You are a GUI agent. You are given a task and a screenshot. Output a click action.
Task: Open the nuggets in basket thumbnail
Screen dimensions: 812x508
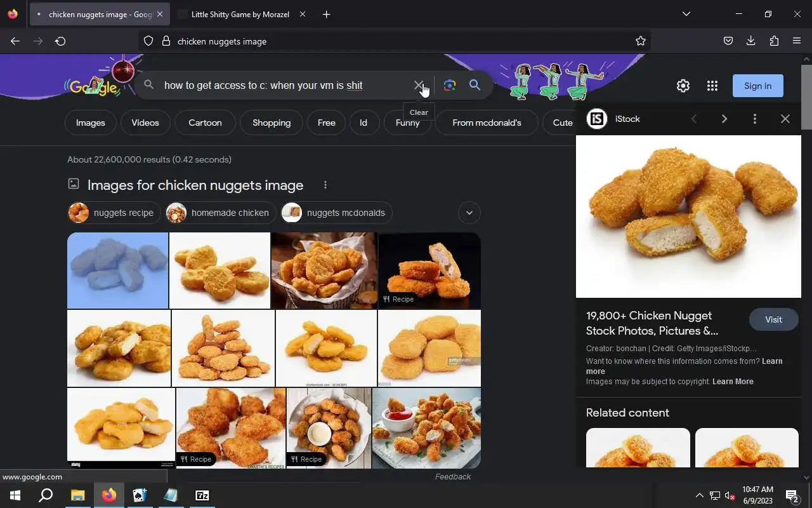point(324,271)
